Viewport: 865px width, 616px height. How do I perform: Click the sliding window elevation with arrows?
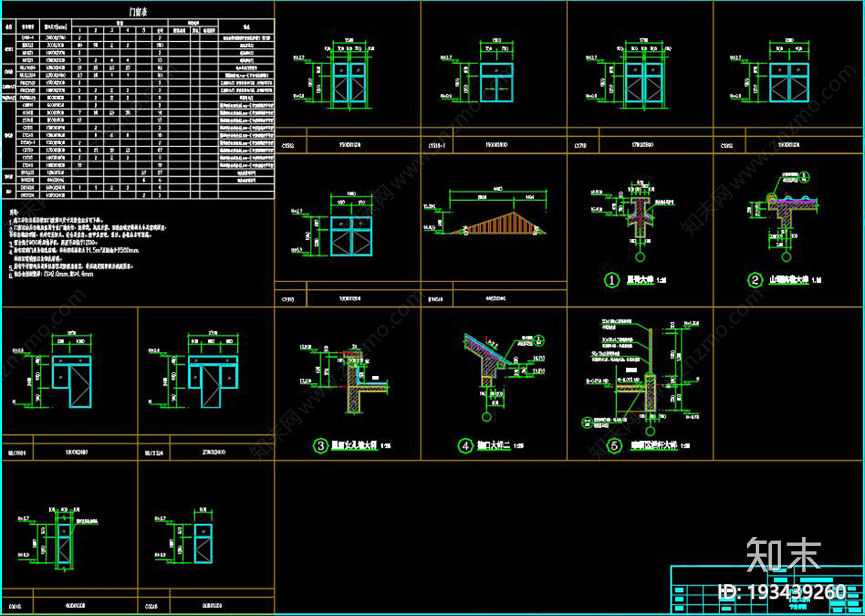[497, 82]
